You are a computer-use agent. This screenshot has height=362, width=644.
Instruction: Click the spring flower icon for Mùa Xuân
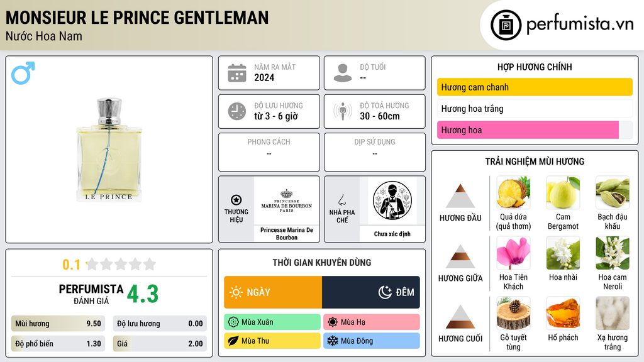(233, 322)
